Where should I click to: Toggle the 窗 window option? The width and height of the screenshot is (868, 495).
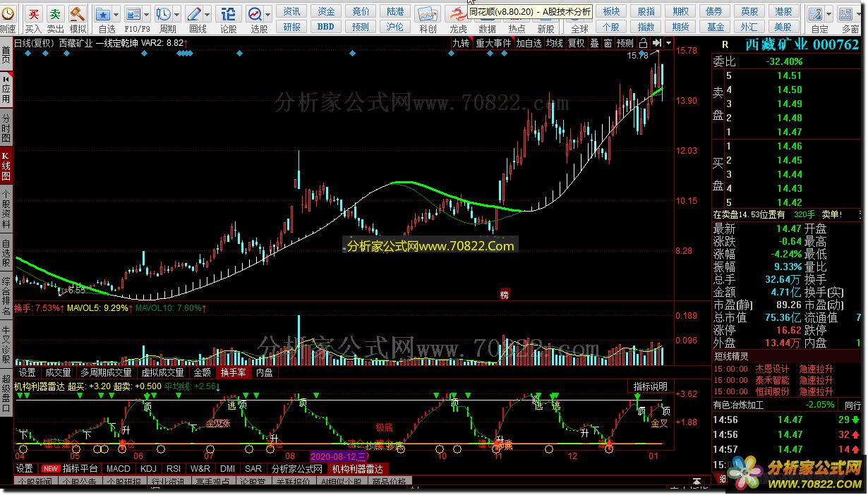[607, 43]
